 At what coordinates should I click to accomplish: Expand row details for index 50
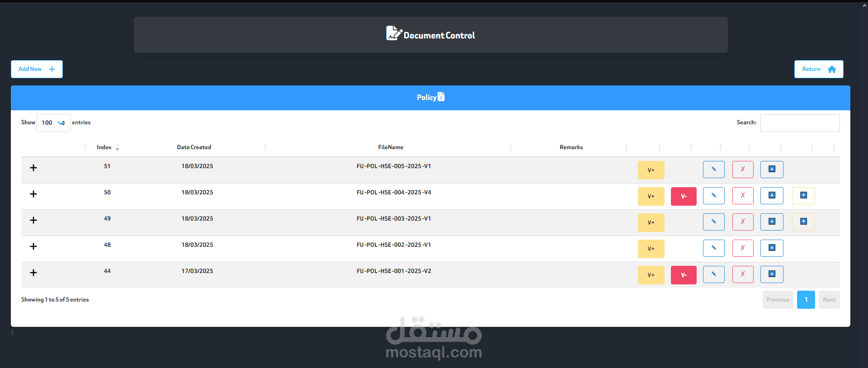point(33,194)
